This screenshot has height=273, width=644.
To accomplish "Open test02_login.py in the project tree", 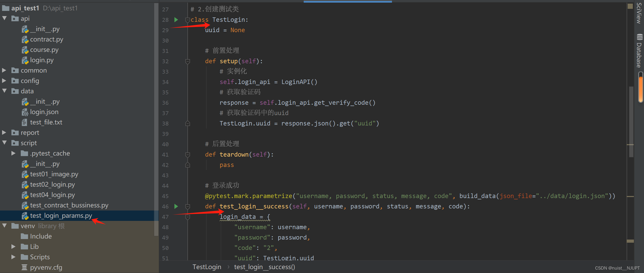I will pyautogui.click(x=52, y=185).
